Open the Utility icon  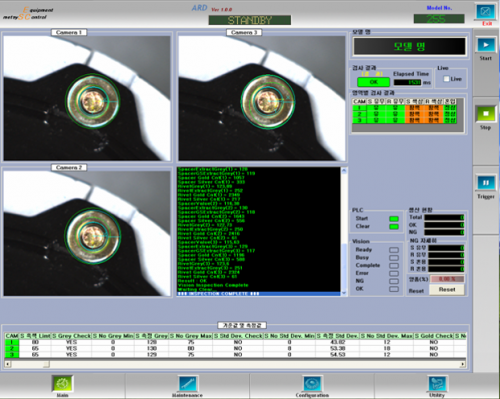coord(437,384)
